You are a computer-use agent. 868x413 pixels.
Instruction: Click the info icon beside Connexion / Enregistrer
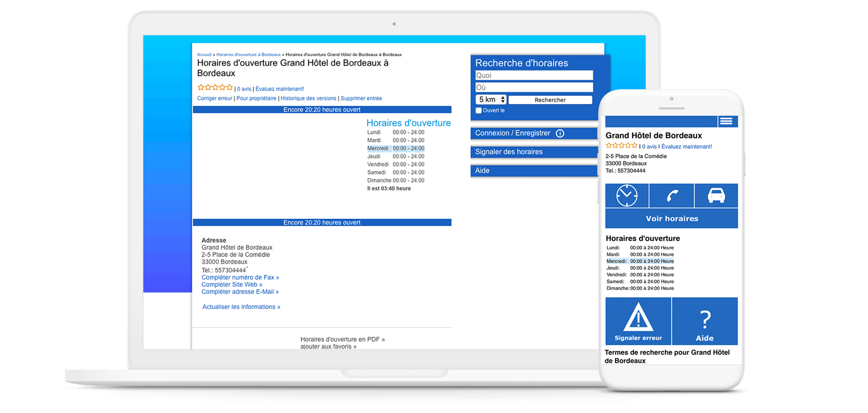(560, 133)
